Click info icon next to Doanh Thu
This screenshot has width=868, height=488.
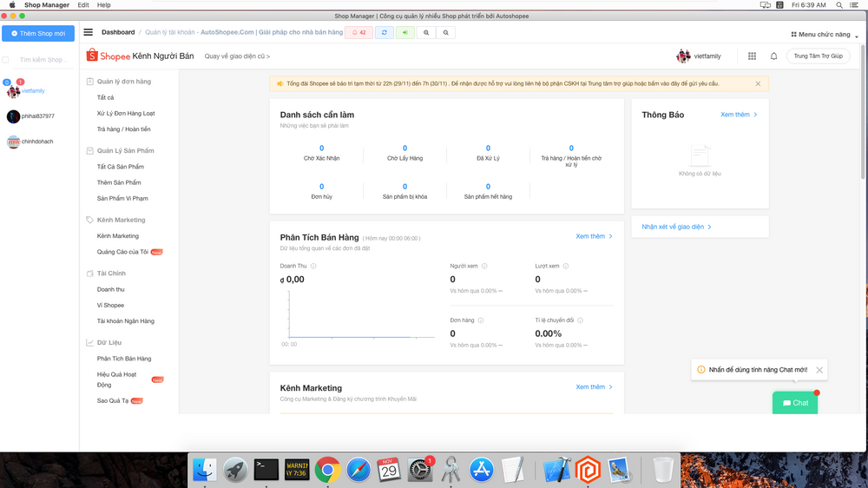pos(313,266)
